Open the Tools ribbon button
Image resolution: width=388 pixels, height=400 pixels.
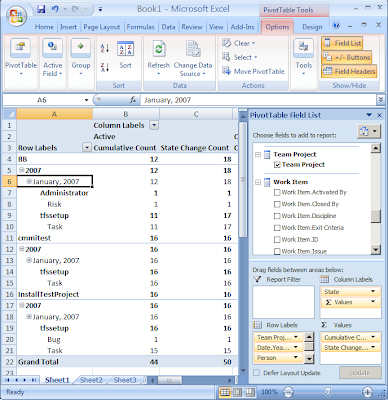click(x=303, y=57)
